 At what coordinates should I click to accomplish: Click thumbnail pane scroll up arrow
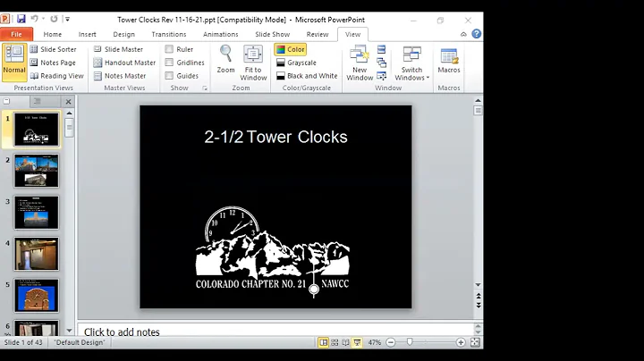[69, 113]
